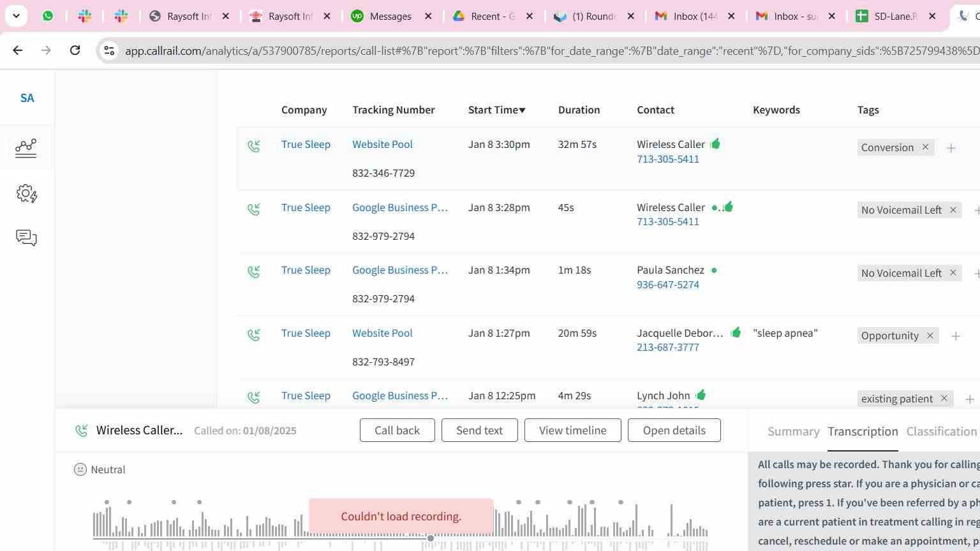The height and width of the screenshot is (551, 980).
Task: Switch to the Transcription tab
Action: coord(863,432)
